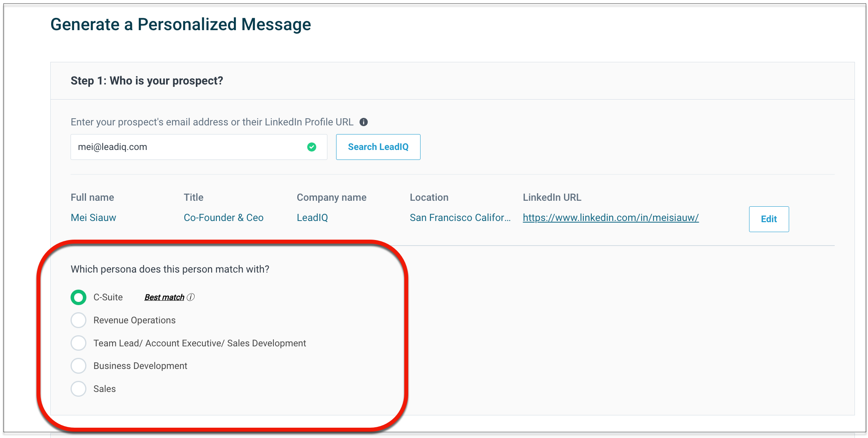
Task: Click the Mei Siauw full name value
Action: 94,218
